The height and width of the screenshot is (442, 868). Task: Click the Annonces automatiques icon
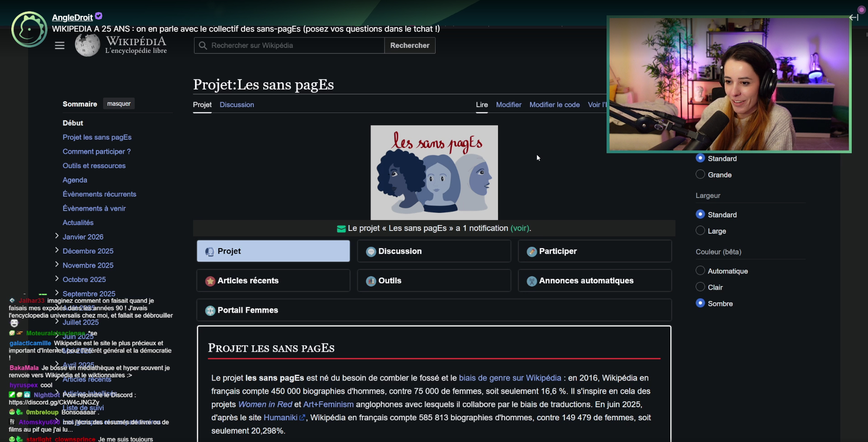(532, 281)
